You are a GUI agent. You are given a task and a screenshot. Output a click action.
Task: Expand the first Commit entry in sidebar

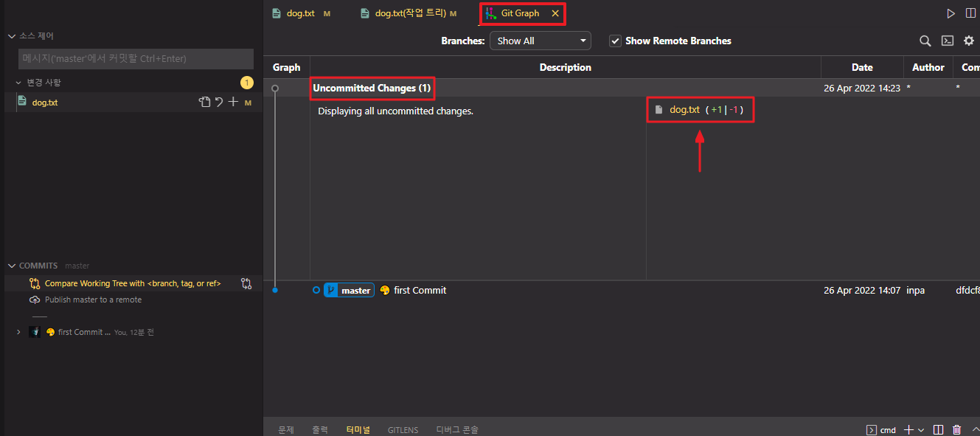pos(18,332)
